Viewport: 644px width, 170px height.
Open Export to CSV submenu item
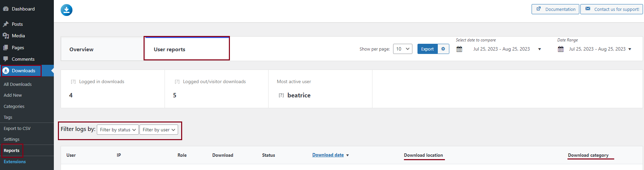(17, 128)
